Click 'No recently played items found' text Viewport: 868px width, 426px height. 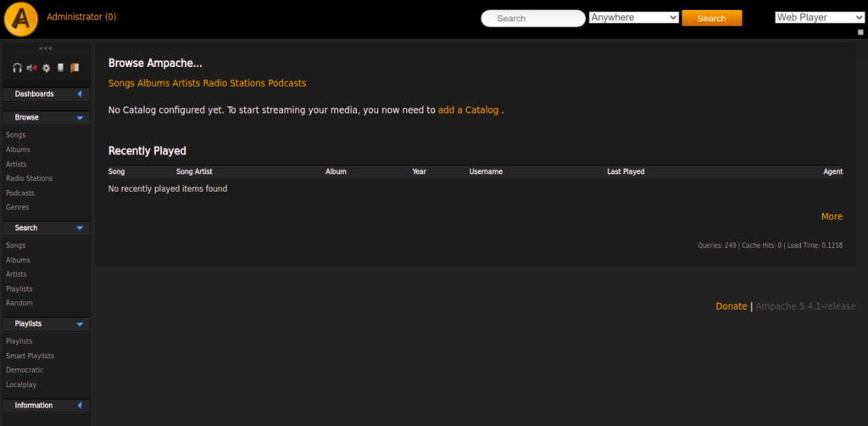pyautogui.click(x=168, y=189)
